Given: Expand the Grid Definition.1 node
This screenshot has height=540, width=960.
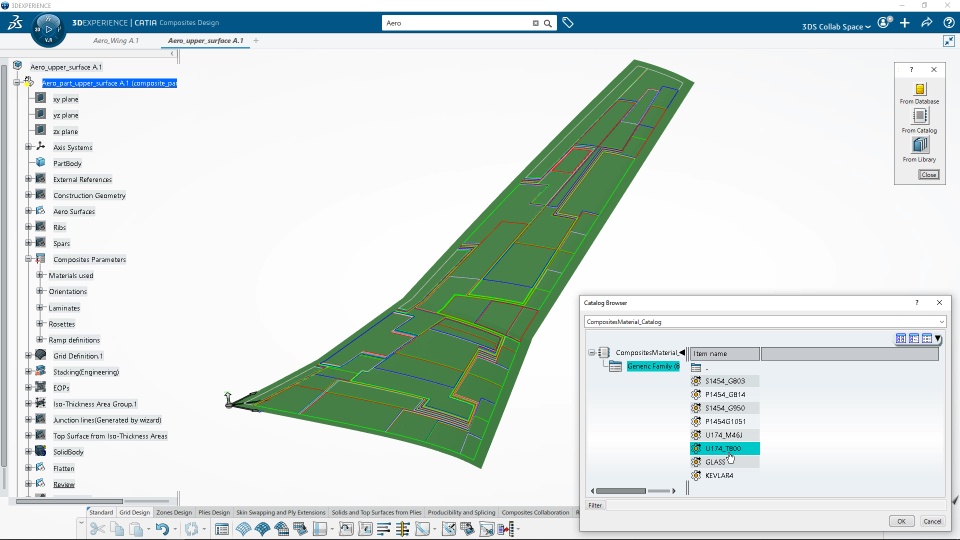Looking at the screenshot, I should pos(28,355).
